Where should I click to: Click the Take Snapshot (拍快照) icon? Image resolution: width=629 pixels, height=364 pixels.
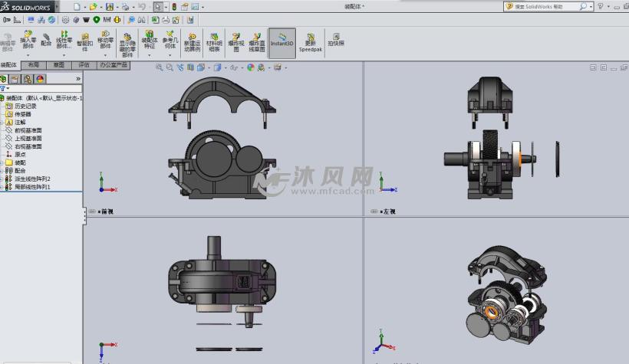(336, 40)
